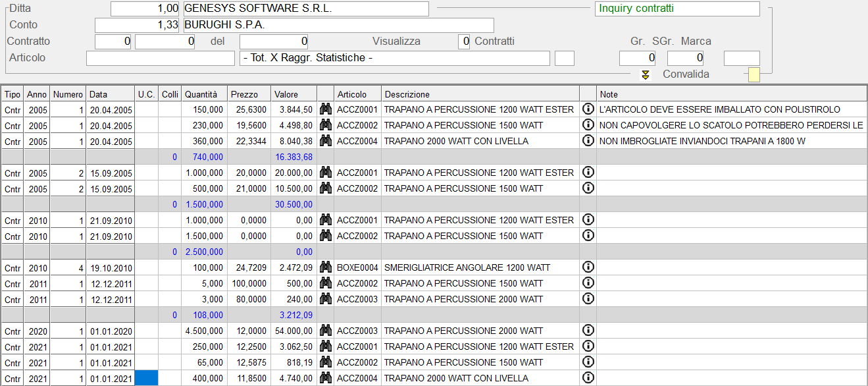Click the Marca input field
This screenshot has height=386, width=868.
pos(741,58)
